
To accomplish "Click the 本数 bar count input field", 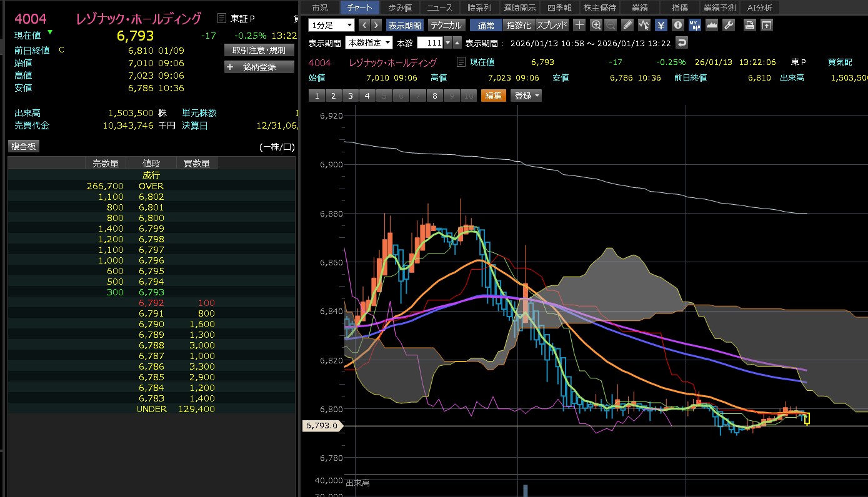I will [x=429, y=43].
